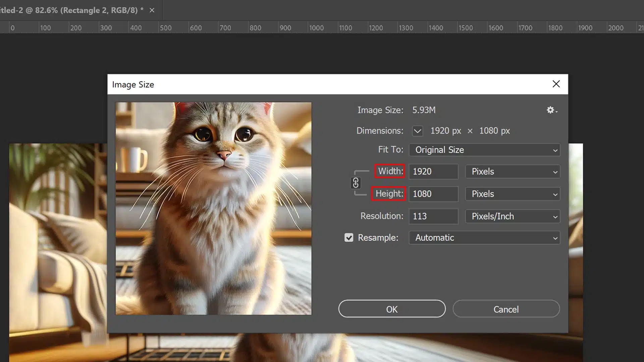Click the Height input field showing 1080
The height and width of the screenshot is (362, 644).
pos(433,194)
